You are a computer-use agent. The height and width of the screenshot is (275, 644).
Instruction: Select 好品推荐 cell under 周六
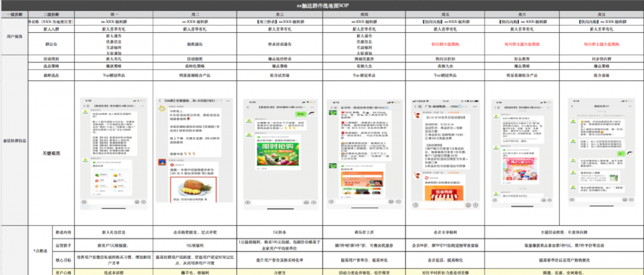pyautogui.click(x=522, y=59)
